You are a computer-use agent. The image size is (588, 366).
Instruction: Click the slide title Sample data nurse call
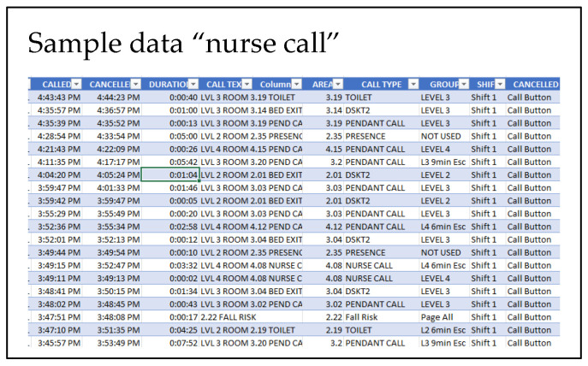[178, 43]
